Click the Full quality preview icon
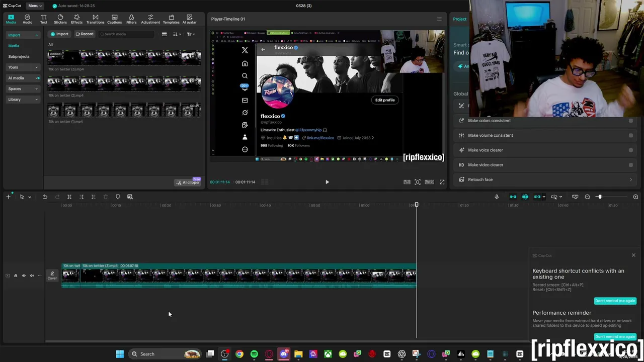Image resolution: width=644 pixels, height=362 pixels. point(407,182)
